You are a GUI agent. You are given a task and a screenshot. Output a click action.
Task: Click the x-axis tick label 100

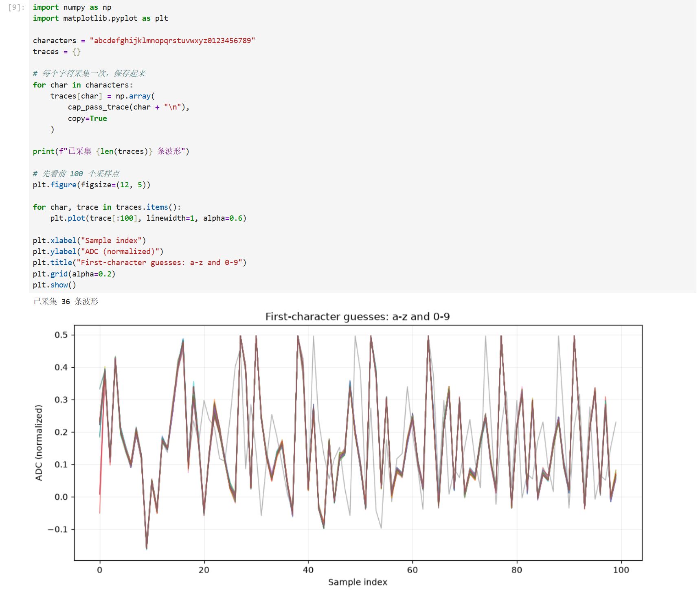coord(621,570)
